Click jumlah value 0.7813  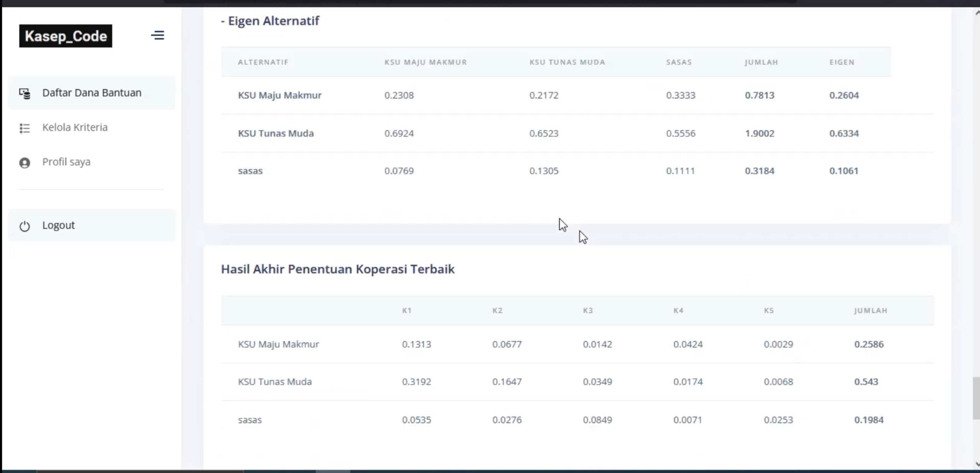(760, 95)
